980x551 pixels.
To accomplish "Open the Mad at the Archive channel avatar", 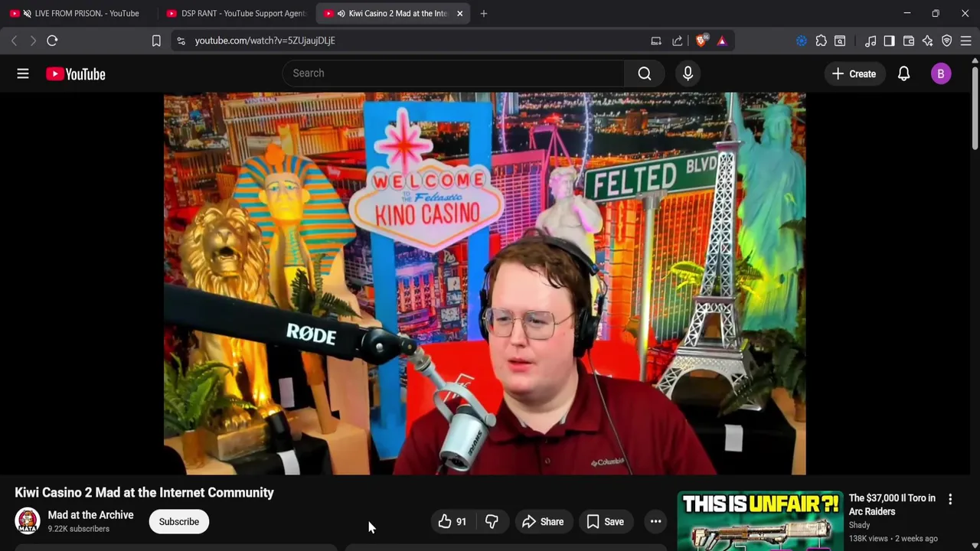I will [28, 521].
